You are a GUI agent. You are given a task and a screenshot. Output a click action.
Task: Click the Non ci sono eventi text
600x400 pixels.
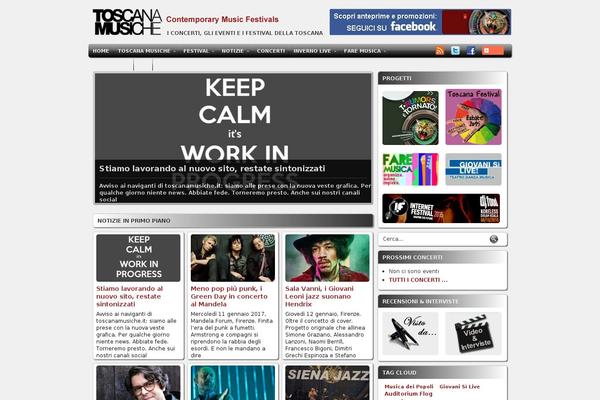[414, 271]
